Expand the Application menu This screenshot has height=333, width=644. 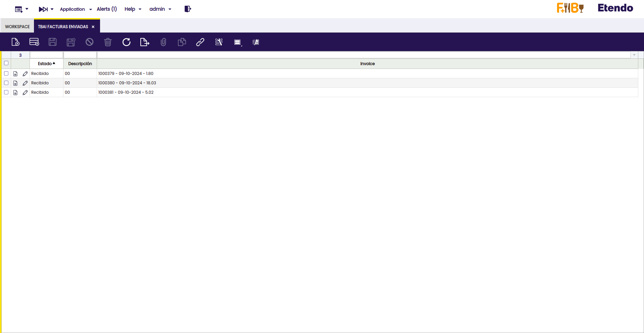click(76, 9)
